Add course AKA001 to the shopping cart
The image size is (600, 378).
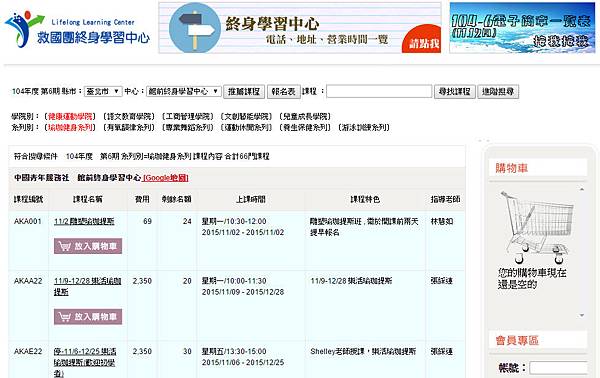point(88,246)
